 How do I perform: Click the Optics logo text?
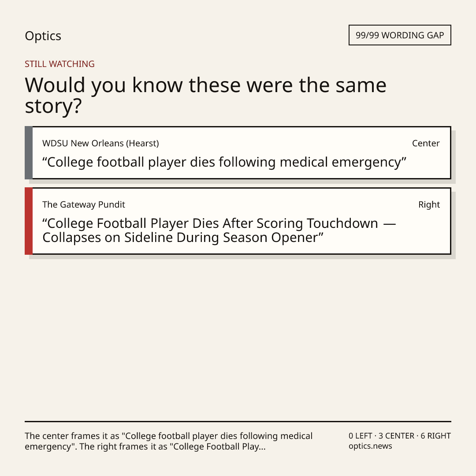[x=43, y=36]
